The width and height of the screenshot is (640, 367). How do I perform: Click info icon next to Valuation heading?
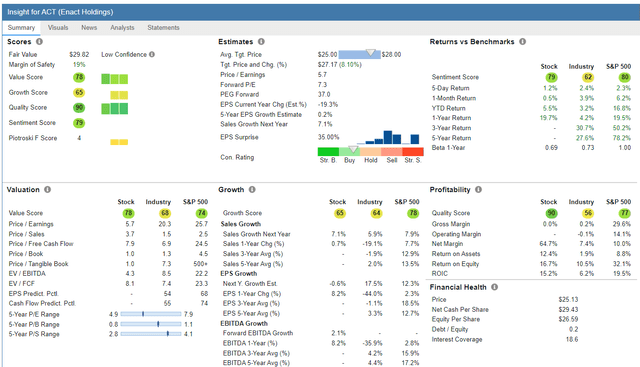click(47, 189)
